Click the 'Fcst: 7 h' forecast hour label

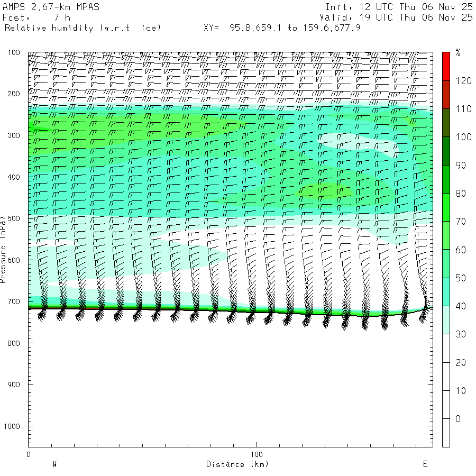pos(36,17)
